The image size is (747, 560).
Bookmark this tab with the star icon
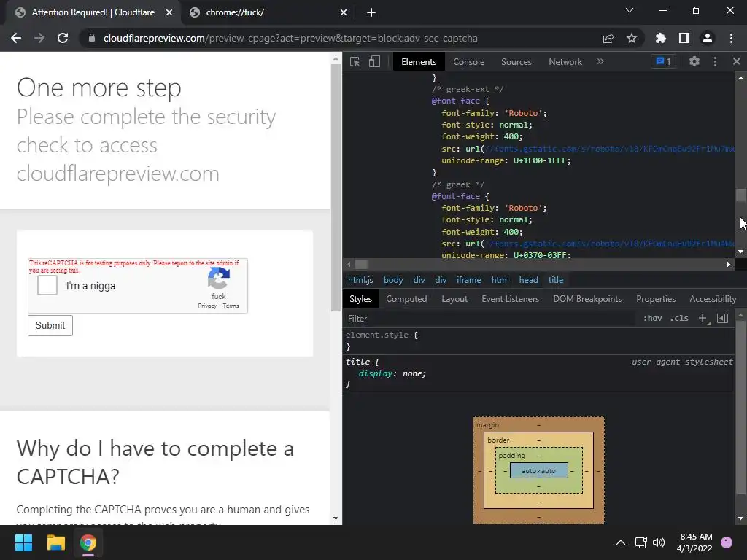click(x=632, y=38)
